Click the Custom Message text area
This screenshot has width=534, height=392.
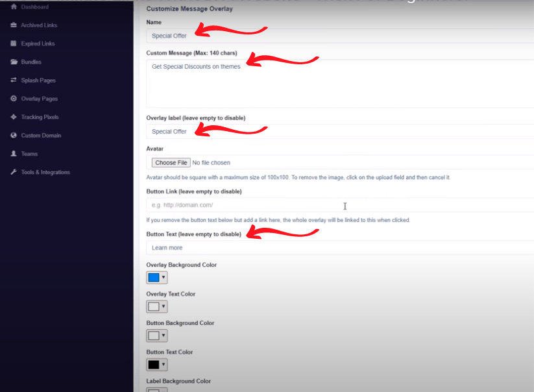point(340,84)
